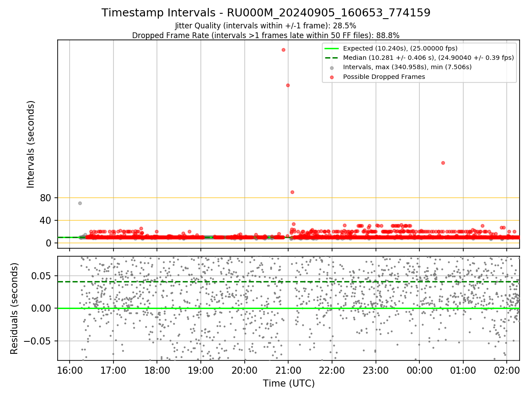Click the "Dropped Frame Rate" 88.8% subtitle line
Screen dimensions: 532x399
tap(266, 35)
